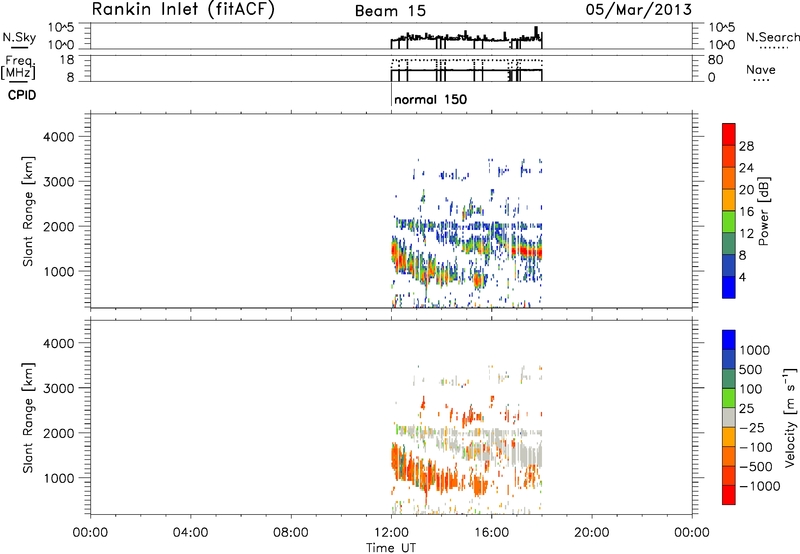Click the 'Freq. [MHz]' axis label
Viewport: 800px width, 554px height.
pyautogui.click(x=18, y=68)
